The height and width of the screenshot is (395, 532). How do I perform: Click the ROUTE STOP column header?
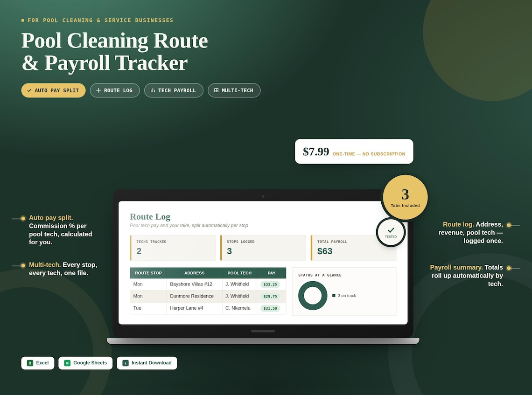148,273
